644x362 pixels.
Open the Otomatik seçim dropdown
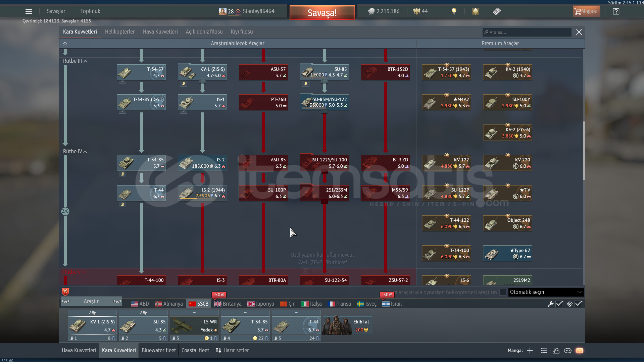click(x=546, y=292)
